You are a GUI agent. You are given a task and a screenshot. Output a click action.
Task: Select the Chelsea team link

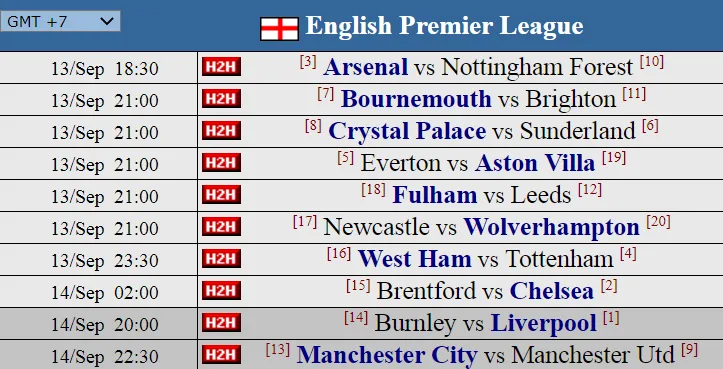551,291
